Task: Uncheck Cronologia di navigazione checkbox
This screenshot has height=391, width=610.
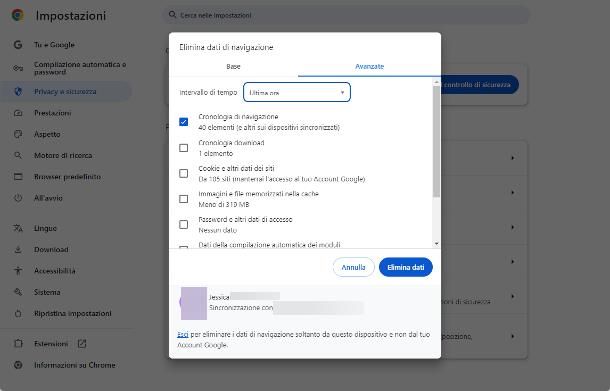Action: click(184, 122)
